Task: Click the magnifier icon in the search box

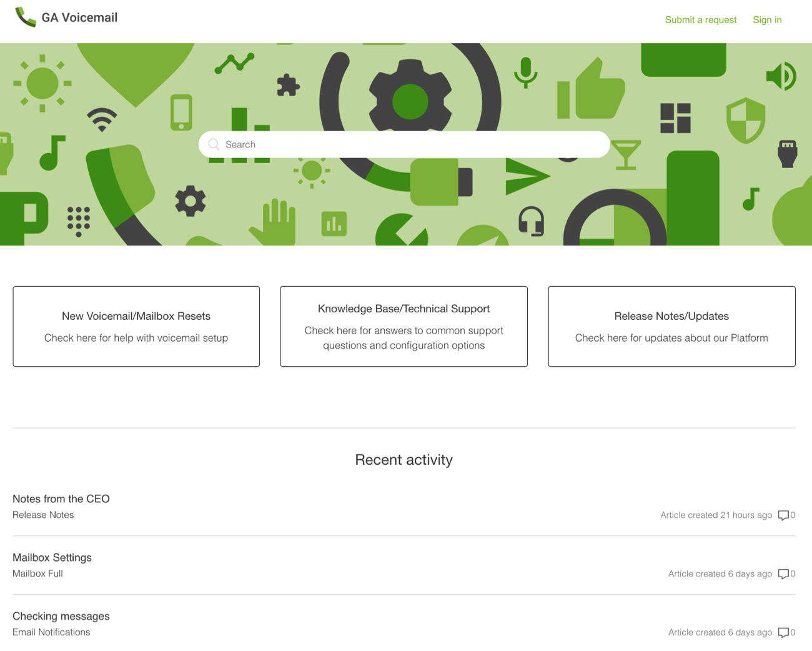Action: tap(214, 144)
